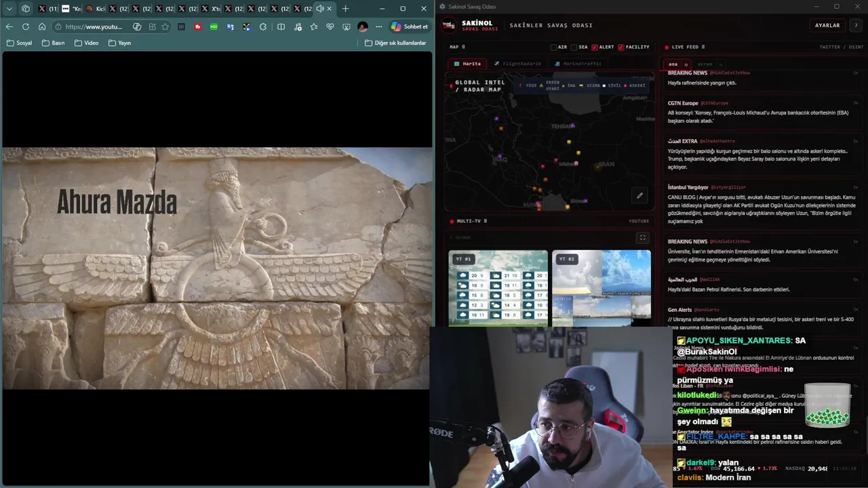This screenshot has width=868, height=488.
Task: Expand the Yayın bookmarks folder
Action: tap(119, 43)
